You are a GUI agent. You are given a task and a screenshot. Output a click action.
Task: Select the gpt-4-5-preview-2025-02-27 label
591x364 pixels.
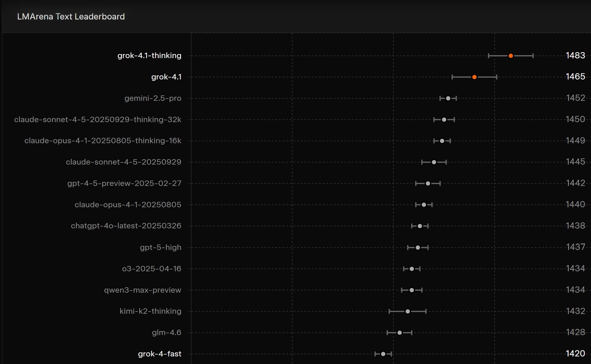[x=124, y=184]
